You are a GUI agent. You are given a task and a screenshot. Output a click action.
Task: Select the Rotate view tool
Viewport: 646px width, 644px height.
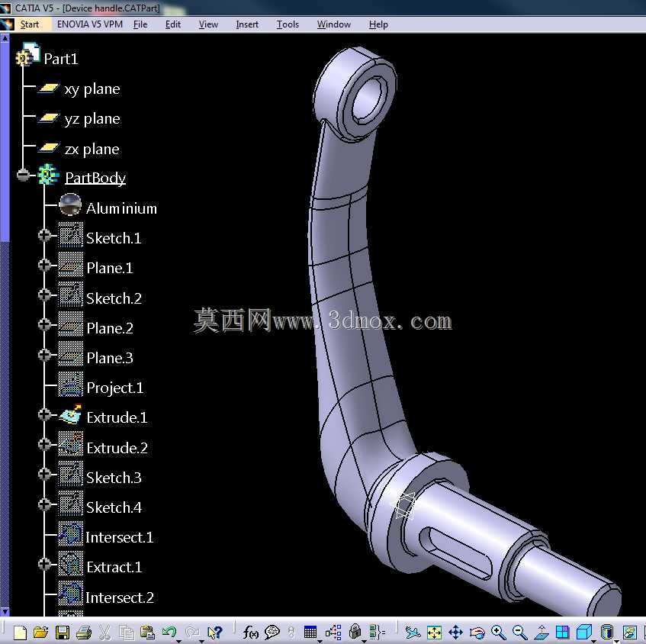tap(477, 632)
